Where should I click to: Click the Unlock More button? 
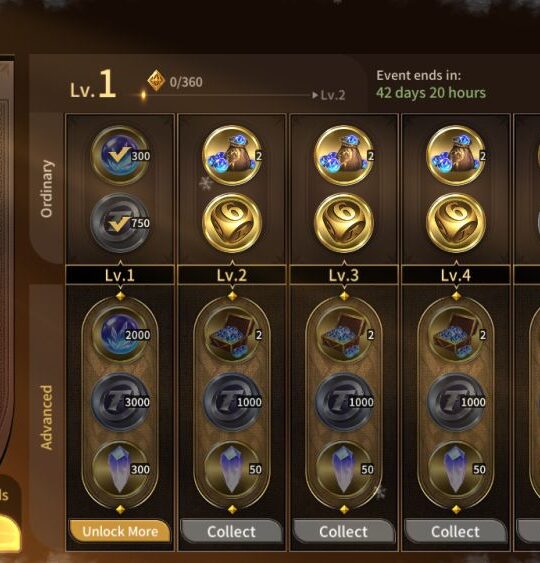[x=120, y=531]
